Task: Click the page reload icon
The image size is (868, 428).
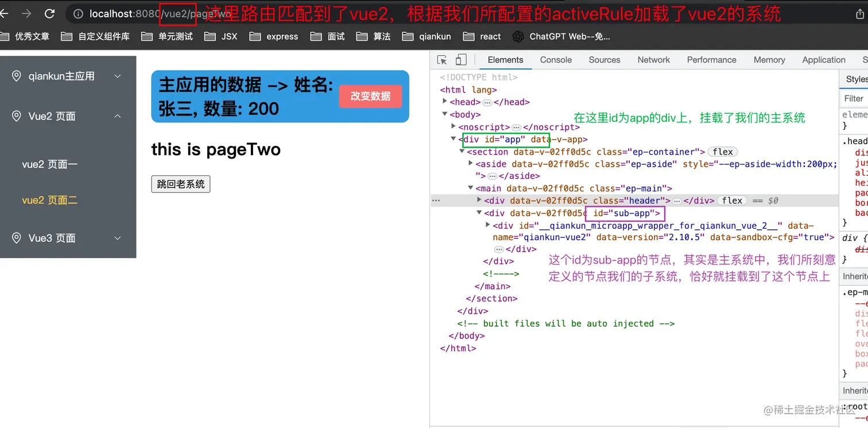Action: click(51, 13)
